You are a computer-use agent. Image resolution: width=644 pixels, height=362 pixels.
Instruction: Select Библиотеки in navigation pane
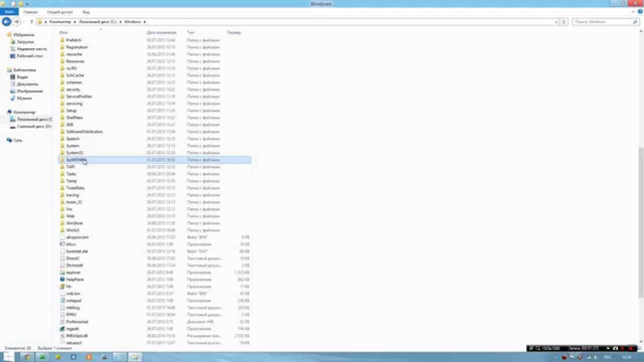pos(25,70)
